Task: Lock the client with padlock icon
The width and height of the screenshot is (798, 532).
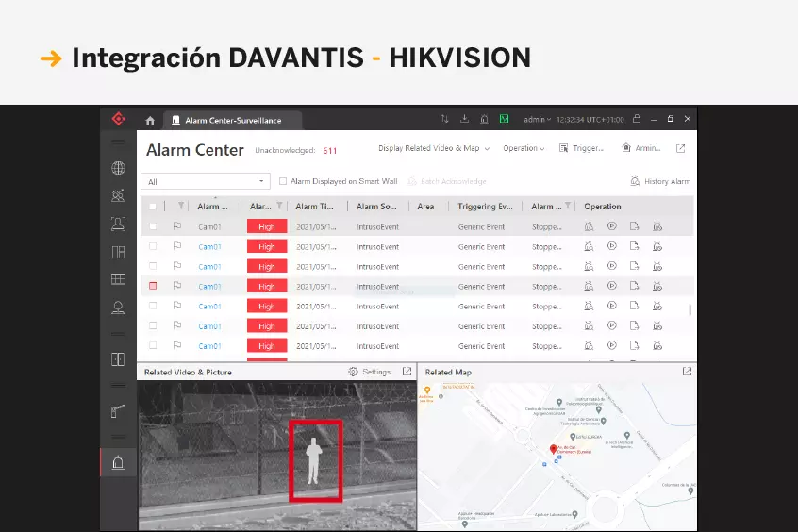Action: 636,119
